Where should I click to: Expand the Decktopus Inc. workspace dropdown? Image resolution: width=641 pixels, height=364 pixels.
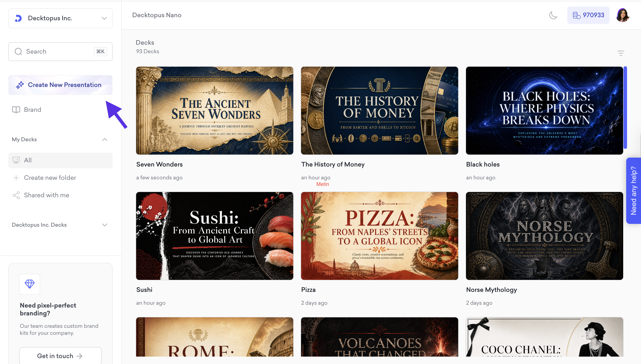pos(104,18)
